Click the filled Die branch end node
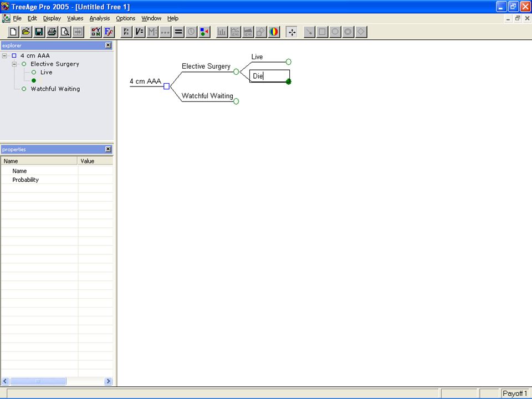The width and height of the screenshot is (532, 399). pyautogui.click(x=288, y=81)
